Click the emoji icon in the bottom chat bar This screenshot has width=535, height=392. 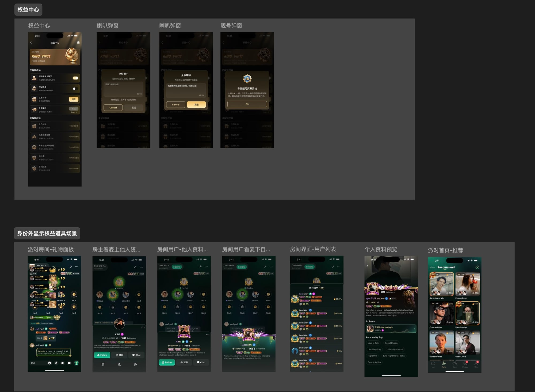[x=49, y=363]
